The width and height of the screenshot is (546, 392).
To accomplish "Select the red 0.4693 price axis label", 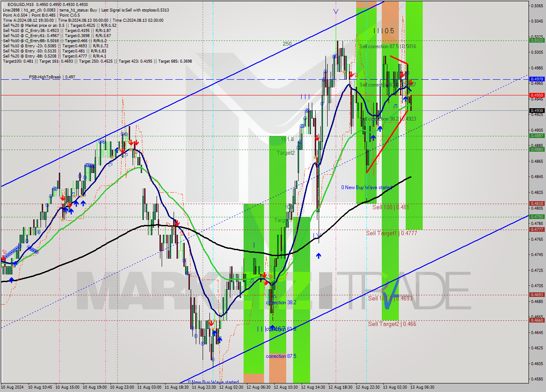I will pyautogui.click(x=536, y=295).
